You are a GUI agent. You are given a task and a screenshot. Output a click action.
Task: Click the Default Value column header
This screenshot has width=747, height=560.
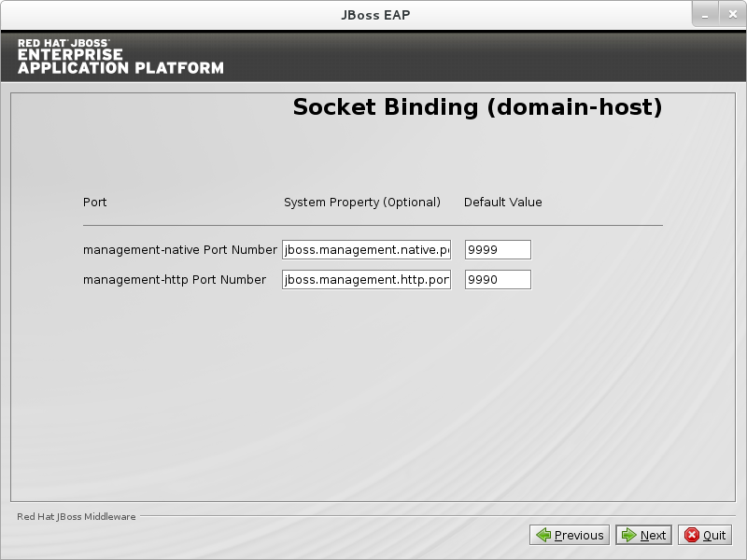pyautogui.click(x=502, y=203)
